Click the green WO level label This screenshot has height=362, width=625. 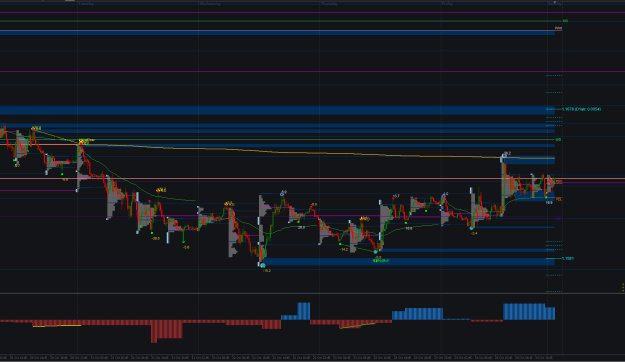[x=558, y=140]
